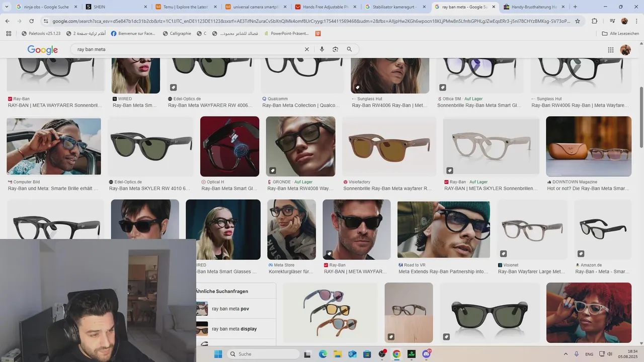Open Qualcomm Ray-Ban Meta Collection result
The width and height of the screenshot is (644, 362).
pos(301,106)
